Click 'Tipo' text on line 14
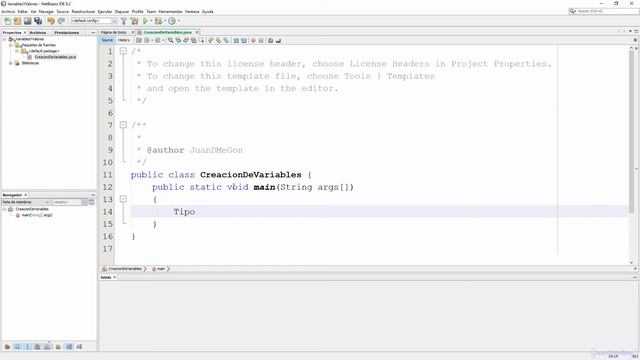640x360 pixels. pyautogui.click(x=184, y=212)
